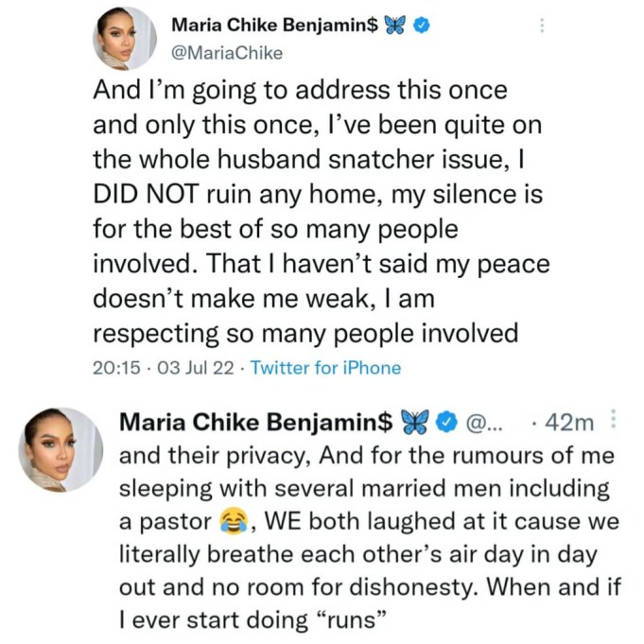The image size is (644, 644).
Task: Open more options on the first tweet
Action: [x=541, y=26]
